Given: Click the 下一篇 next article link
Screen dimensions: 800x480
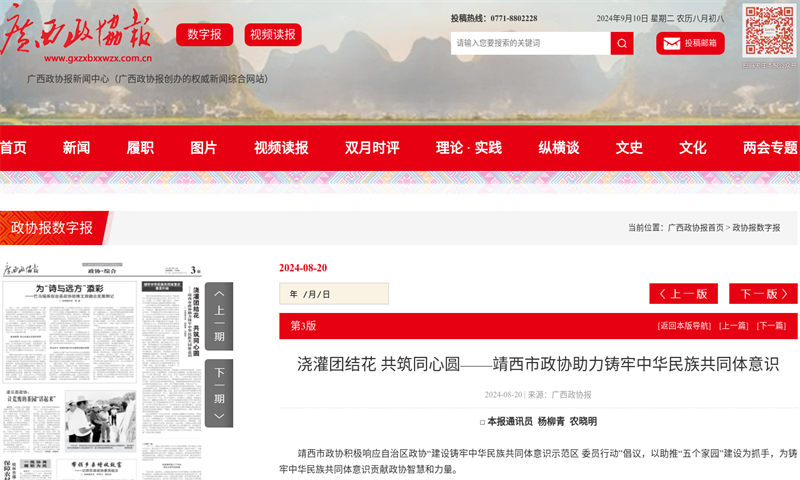Looking at the screenshot, I should tap(771, 326).
